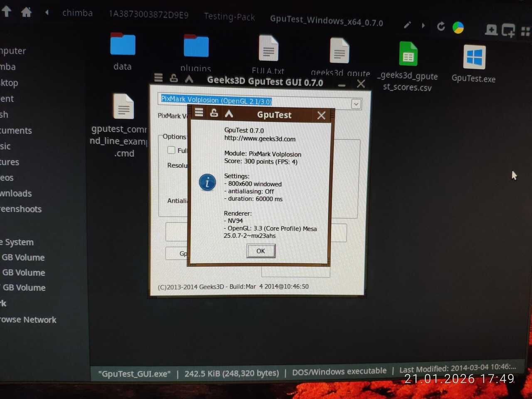This screenshot has height=399, width=532.
Task: Open the home folder via house icon
Action: (x=26, y=12)
